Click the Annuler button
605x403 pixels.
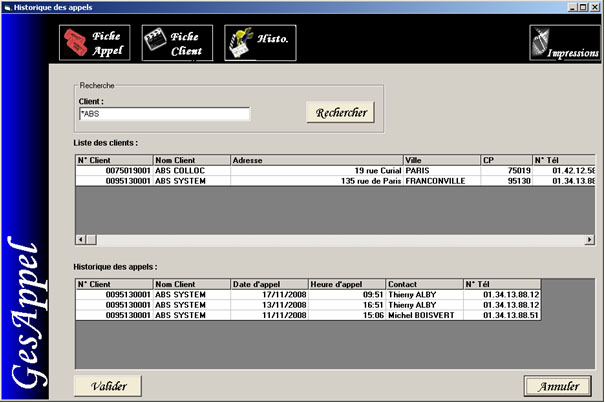coord(558,386)
